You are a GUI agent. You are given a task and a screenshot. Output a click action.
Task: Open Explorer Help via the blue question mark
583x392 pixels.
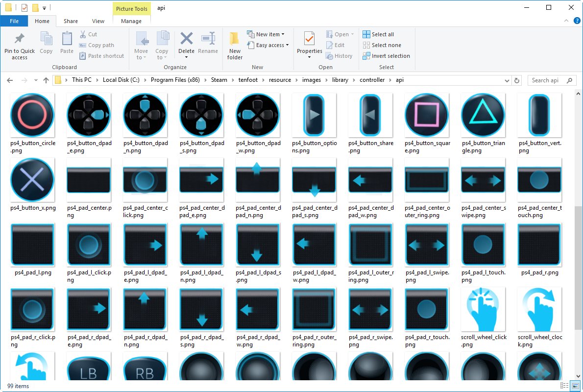(x=577, y=21)
